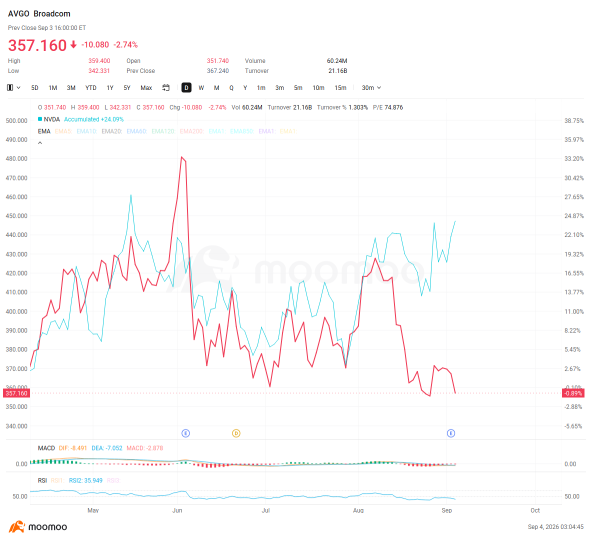Click the earnings marker near Jun
592x540 pixels.
185,433
